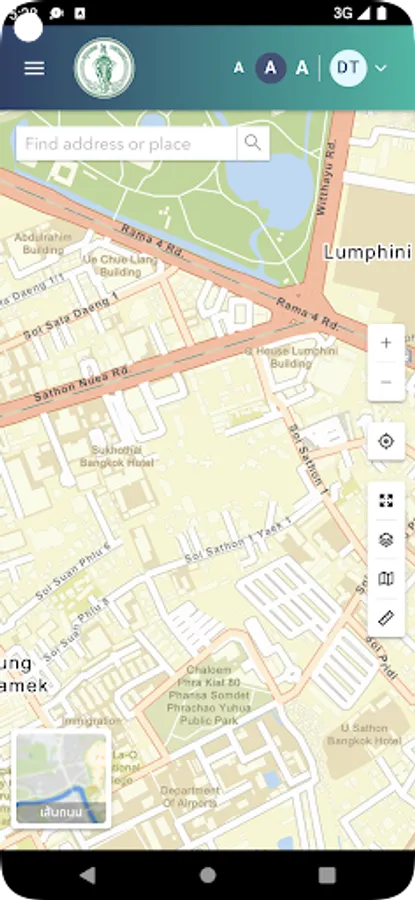Expand the user account dropdown chevron

pyautogui.click(x=381, y=68)
